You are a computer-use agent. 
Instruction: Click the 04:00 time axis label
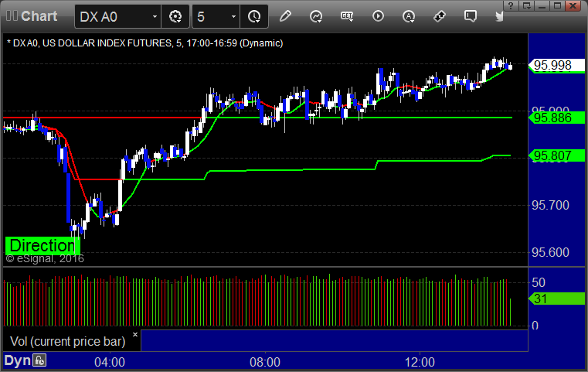click(x=110, y=362)
